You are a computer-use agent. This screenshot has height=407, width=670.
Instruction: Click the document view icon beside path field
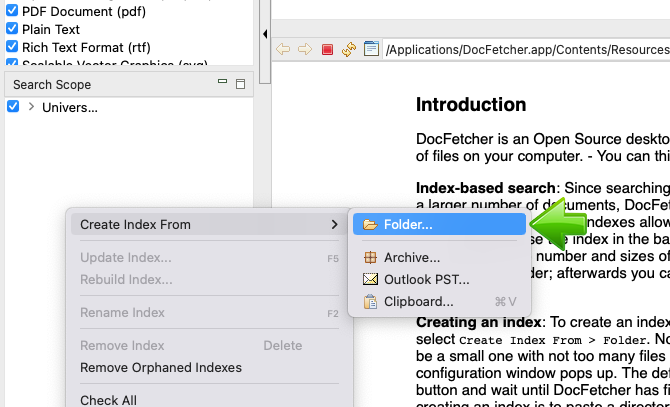click(371, 49)
